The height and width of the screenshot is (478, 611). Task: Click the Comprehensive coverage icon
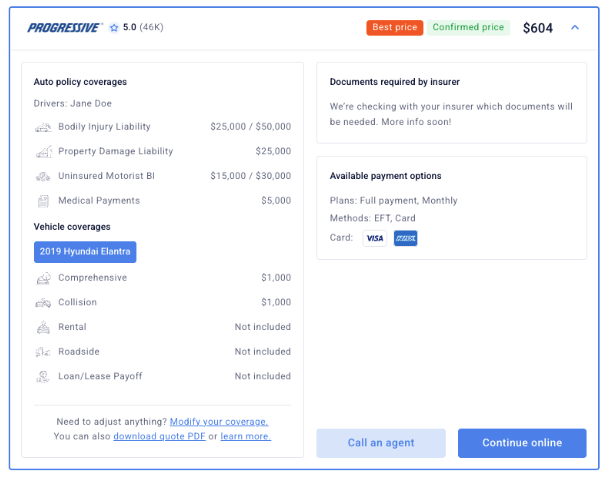pyautogui.click(x=43, y=278)
